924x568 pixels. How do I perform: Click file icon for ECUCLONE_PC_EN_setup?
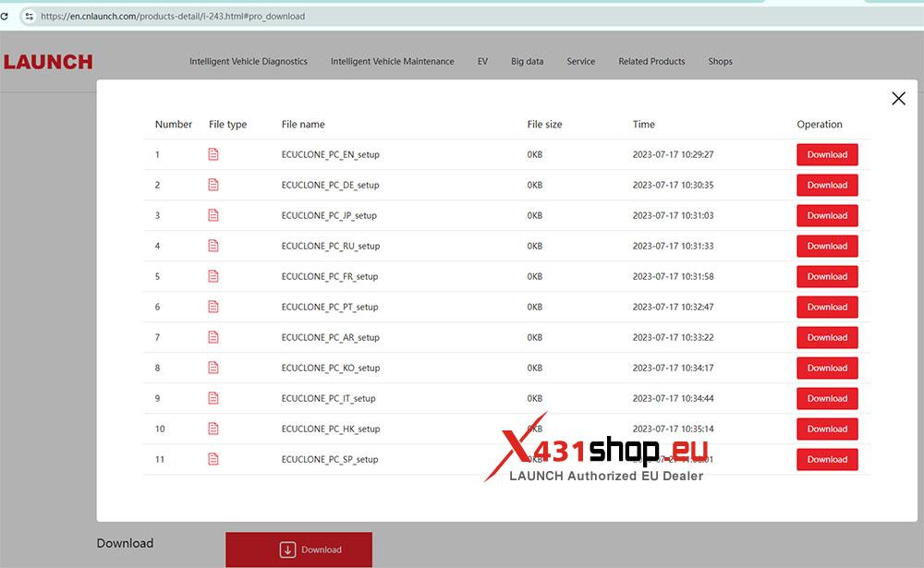click(213, 154)
